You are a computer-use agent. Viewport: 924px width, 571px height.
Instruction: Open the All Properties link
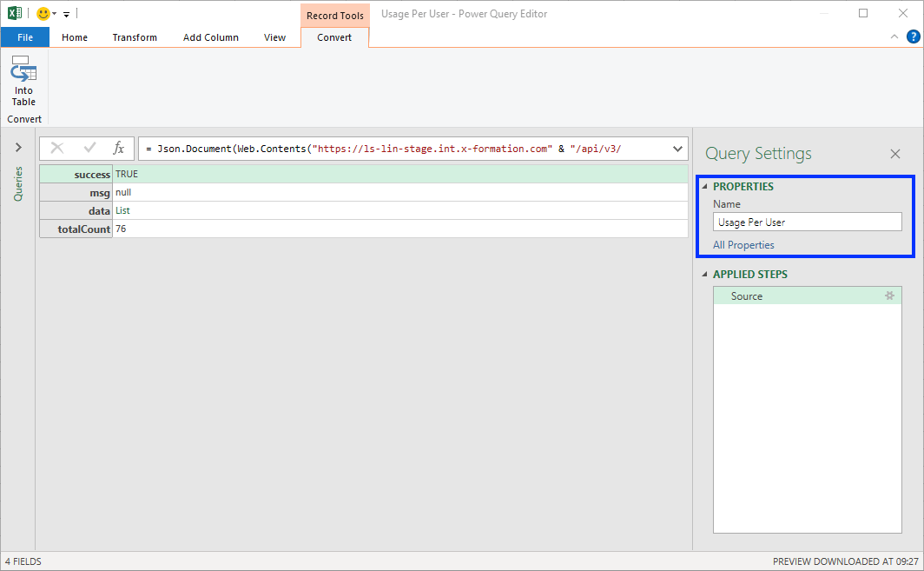743,245
